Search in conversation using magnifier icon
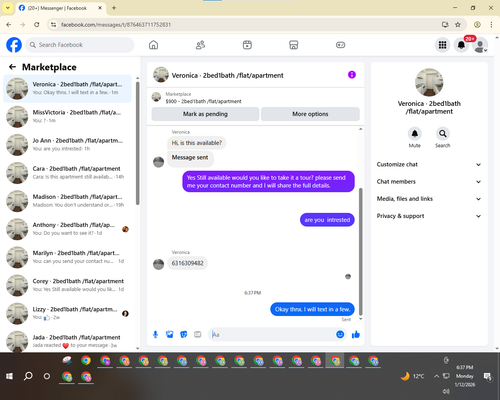Image resolution: width=500 pixels, height=400 pixels. pos(442,134)
